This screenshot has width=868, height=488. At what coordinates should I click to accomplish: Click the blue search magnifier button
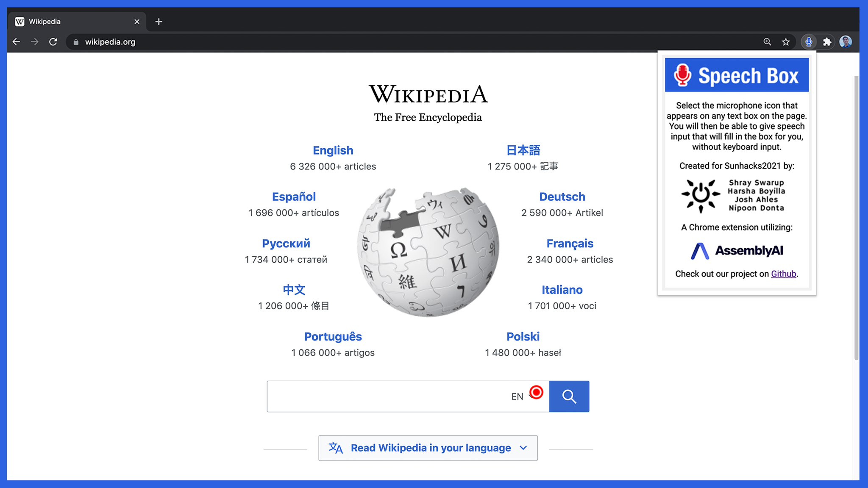(x=569, y=396)
